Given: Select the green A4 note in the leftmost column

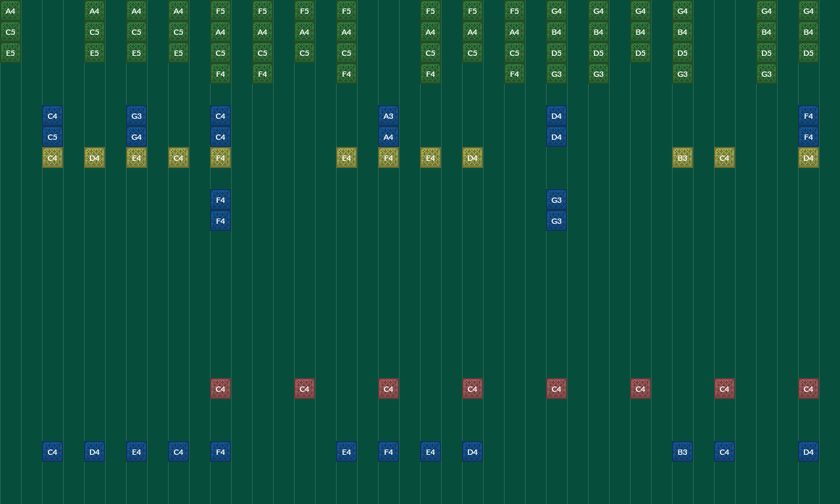Looking at the screenshot, I should coord(10,11).
